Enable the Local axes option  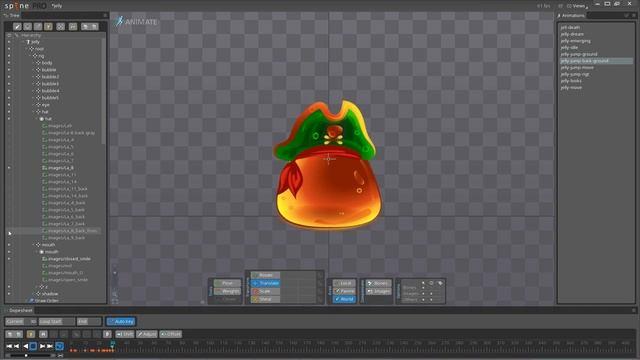(x=344, y=283)
